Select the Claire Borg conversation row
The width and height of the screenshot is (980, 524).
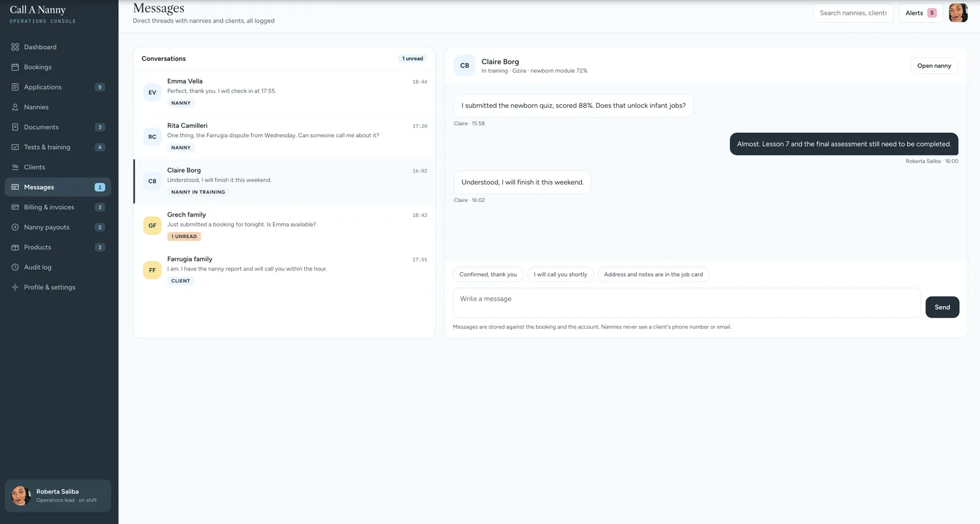coord(284,181)
